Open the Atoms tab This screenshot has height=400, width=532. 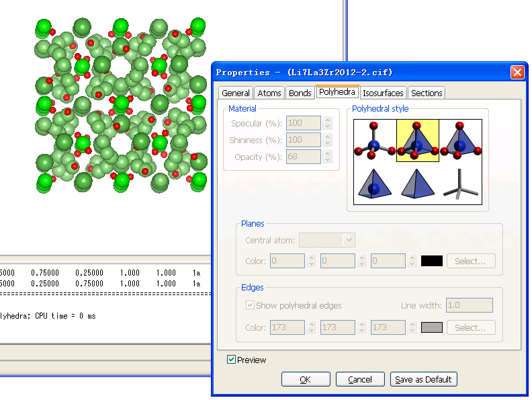(269, 93)
